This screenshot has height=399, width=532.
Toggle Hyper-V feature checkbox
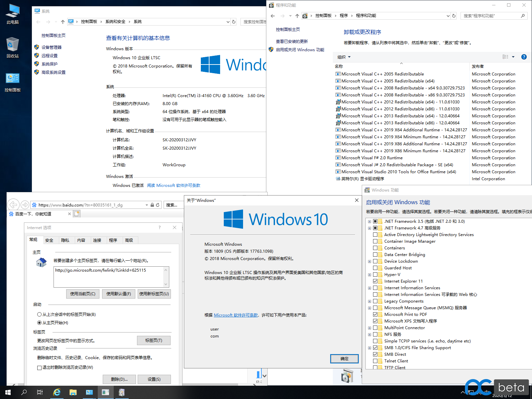(375, 275)
